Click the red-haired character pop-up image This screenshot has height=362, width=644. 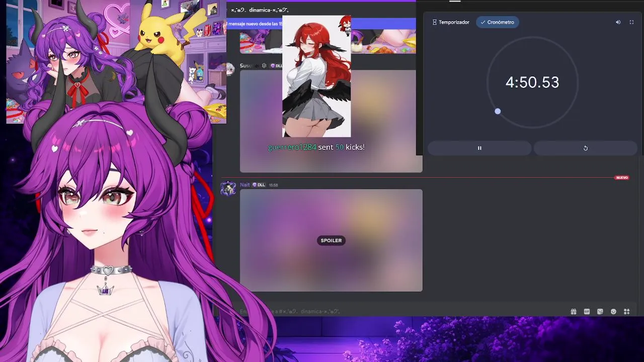pos(316,76)
